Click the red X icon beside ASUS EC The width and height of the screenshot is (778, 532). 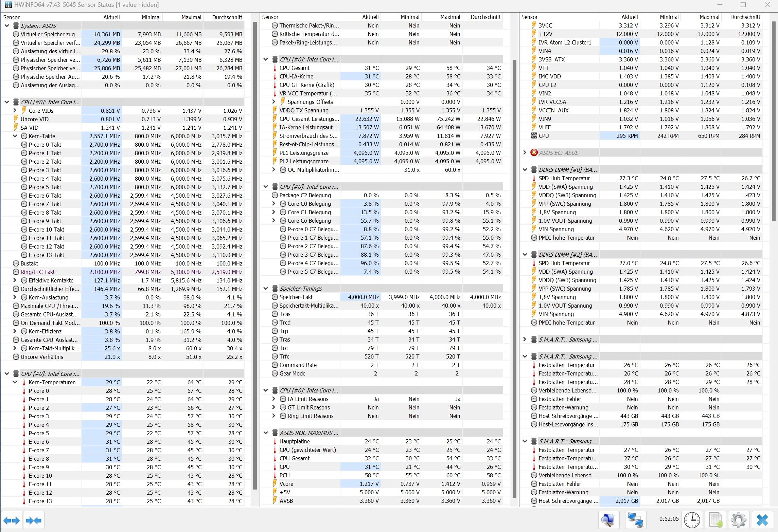tap(534, 153)
